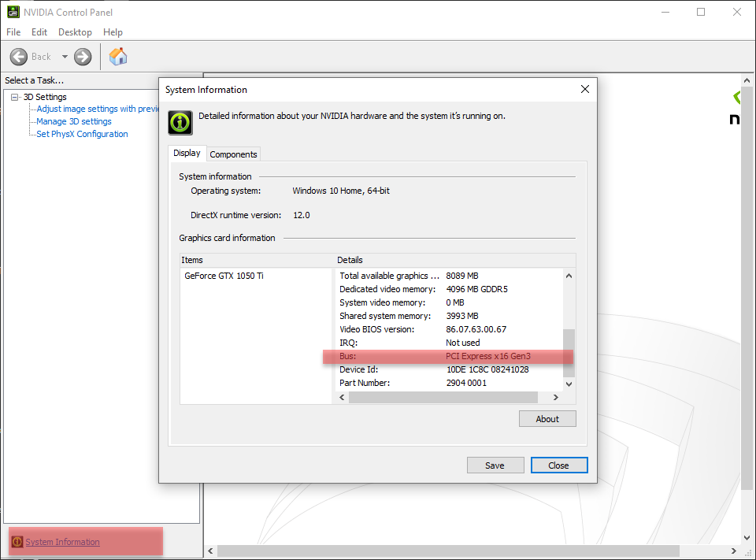The image size is (756, 560).
Task: Click the details list scroll down arrow
Action: (569, 384)
